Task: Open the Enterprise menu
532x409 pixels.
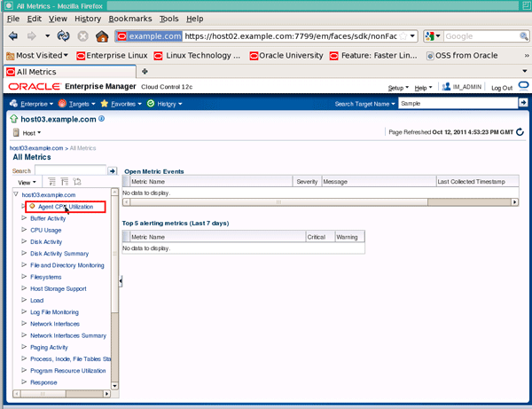Action: tap(31, 104)
